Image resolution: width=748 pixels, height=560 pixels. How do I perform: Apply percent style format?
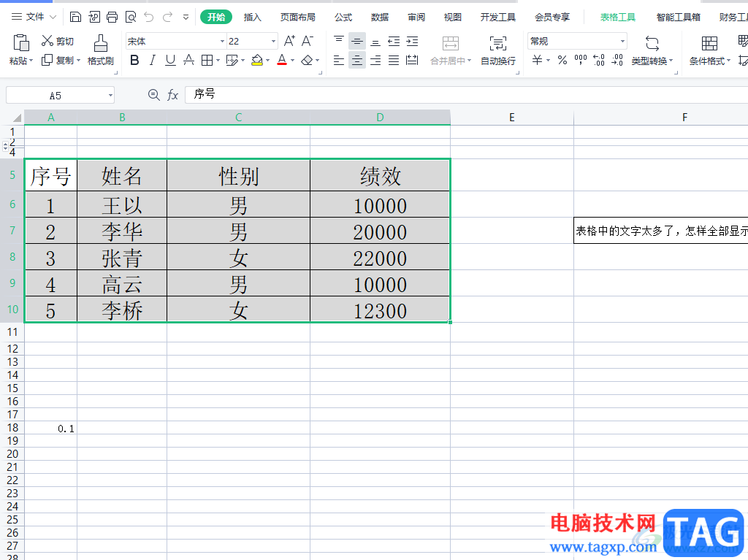[x=562, y=60]
